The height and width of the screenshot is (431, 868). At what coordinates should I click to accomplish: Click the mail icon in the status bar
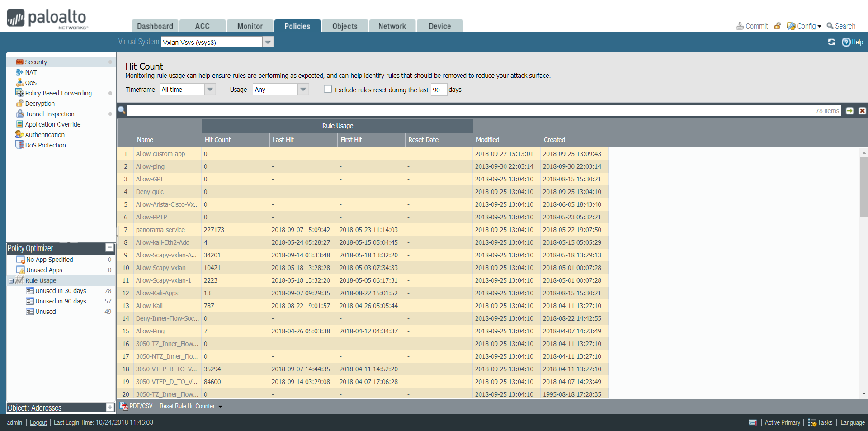coord(752,422)
